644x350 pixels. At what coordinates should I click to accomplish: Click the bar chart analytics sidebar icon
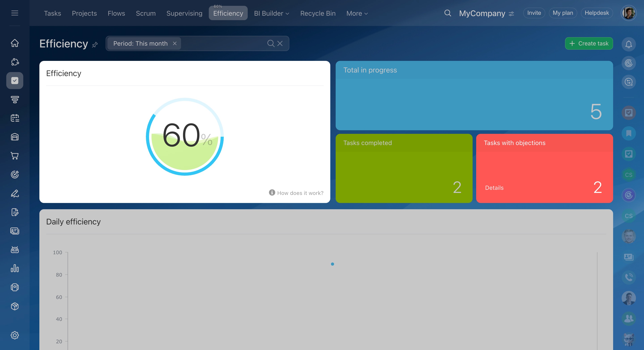15,268
